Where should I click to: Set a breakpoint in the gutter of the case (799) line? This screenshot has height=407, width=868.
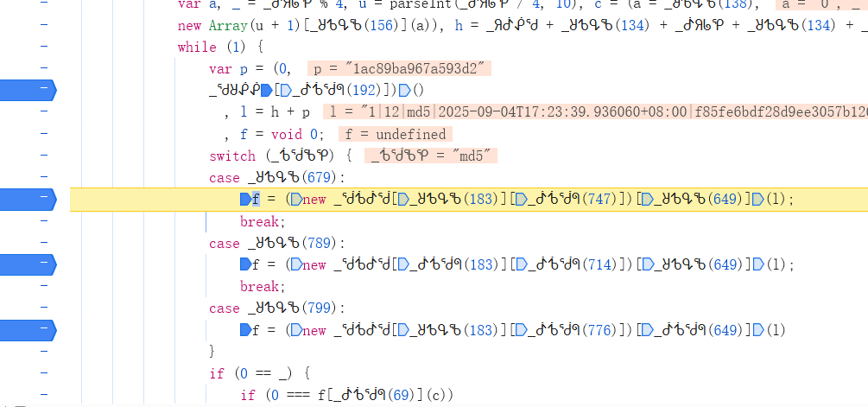[x=44, y=308]
